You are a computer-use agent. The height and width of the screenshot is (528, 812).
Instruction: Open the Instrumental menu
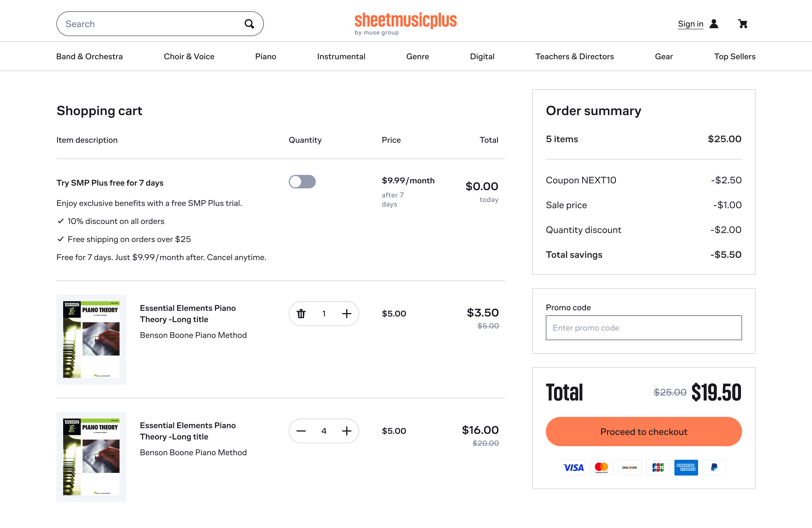pos(341,56)
